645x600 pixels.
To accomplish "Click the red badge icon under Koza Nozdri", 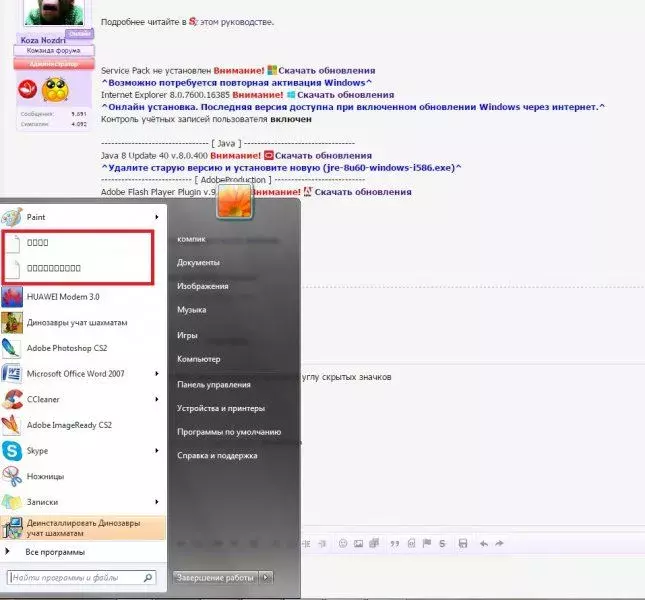I will click(x=28, y=89).
